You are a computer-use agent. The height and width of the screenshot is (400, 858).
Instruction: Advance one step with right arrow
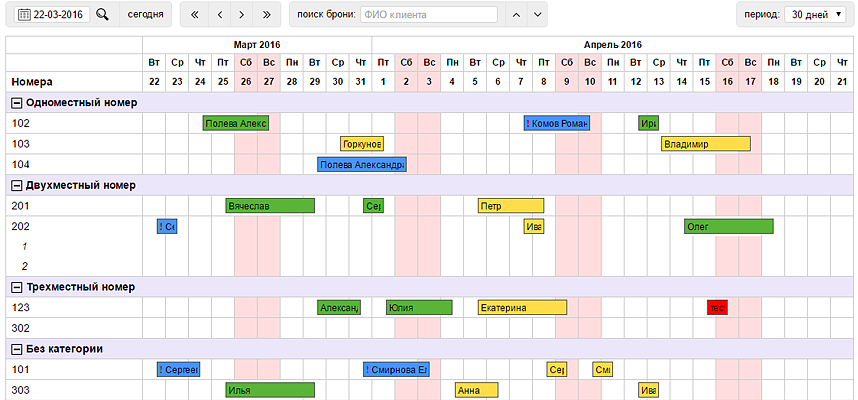point(242,15)
